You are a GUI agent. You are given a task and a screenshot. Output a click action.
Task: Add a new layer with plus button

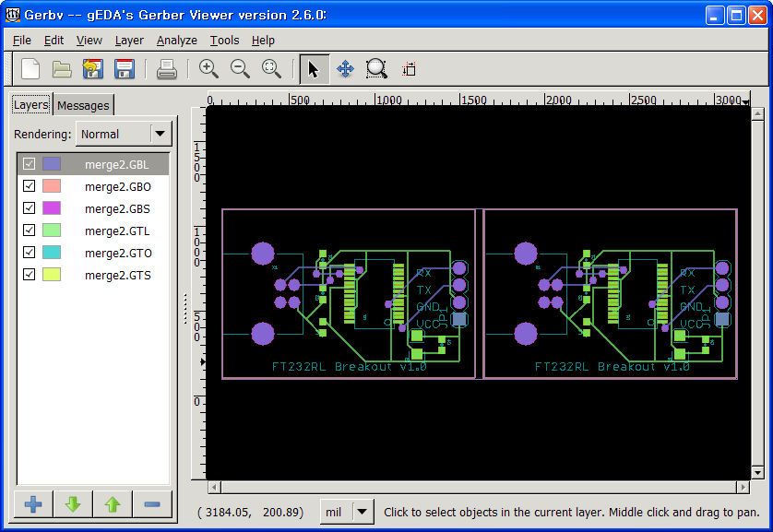click(x=33, y=504)
